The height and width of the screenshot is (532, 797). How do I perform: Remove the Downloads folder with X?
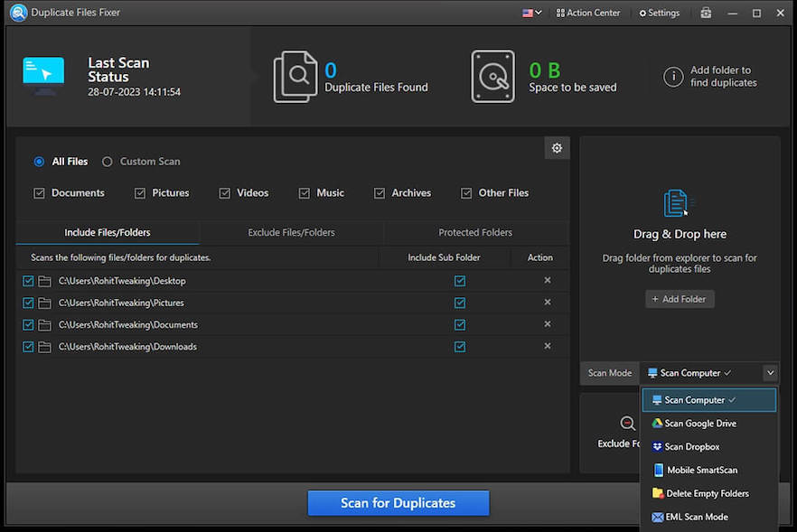548,346
